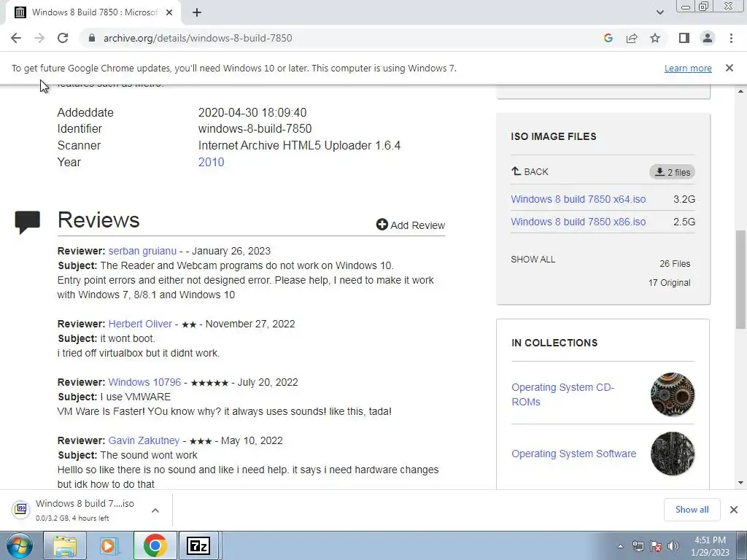Screen dimensions: 747x560
Task: View site information via the lock icon
Action: (x=92, y=38)
